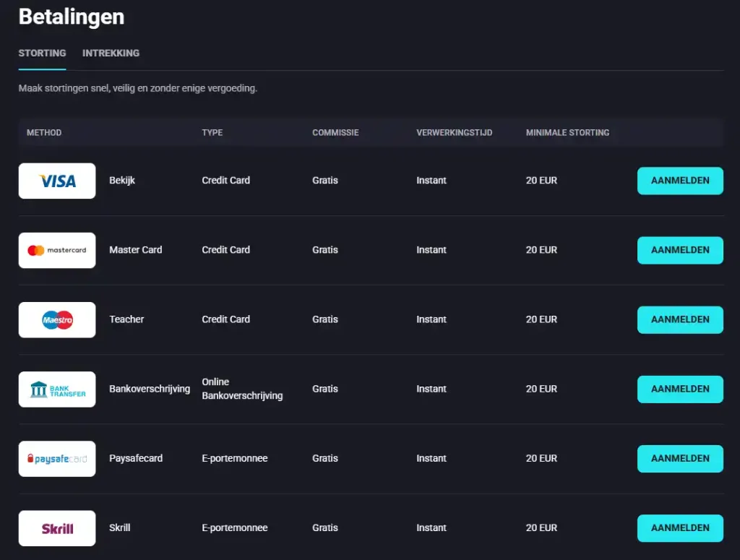Click Aanmelden next to Master Card
Screen dimensions: 740x560
coord(680,250)
